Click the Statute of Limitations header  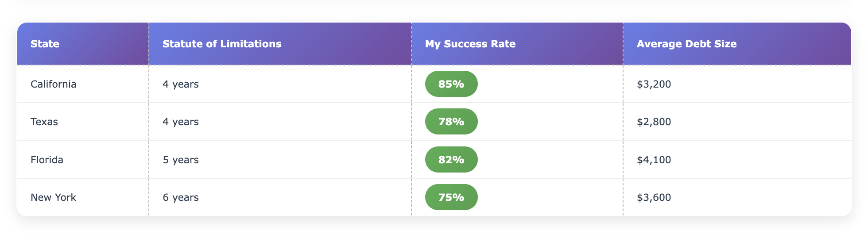click(x=280, y=44)
